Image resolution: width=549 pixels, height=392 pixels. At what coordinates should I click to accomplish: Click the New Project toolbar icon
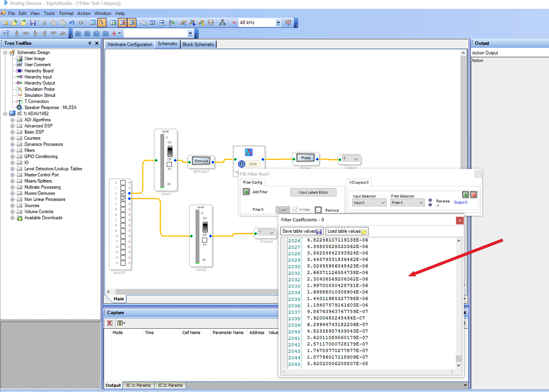coord(5,23)
